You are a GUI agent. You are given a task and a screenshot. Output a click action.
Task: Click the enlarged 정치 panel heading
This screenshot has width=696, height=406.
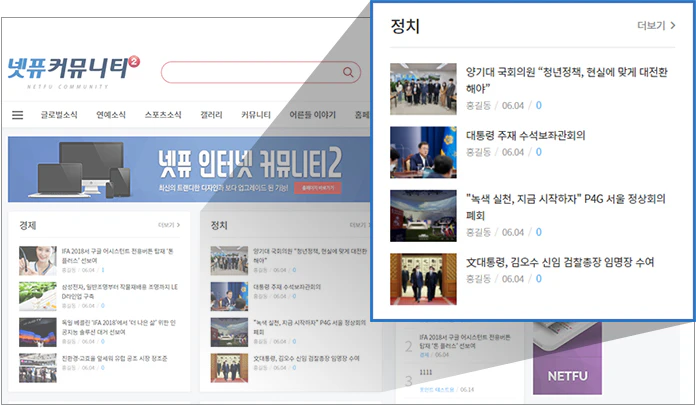[x=405, y=26]
